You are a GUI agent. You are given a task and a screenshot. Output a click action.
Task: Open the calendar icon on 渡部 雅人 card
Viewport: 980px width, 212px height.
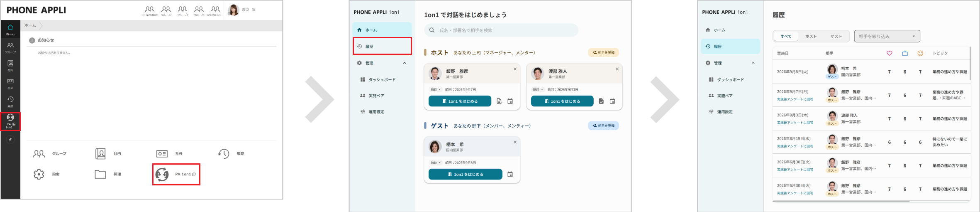coord(612,101)
